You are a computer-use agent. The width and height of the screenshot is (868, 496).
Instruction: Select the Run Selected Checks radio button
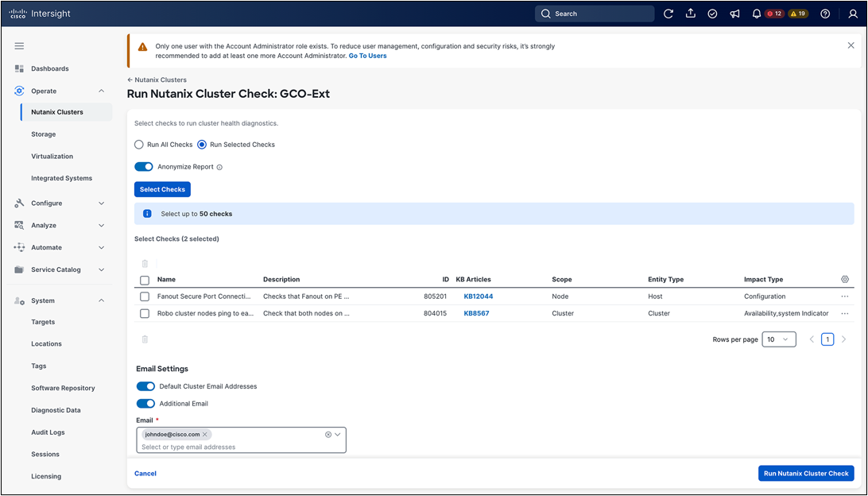202,145
